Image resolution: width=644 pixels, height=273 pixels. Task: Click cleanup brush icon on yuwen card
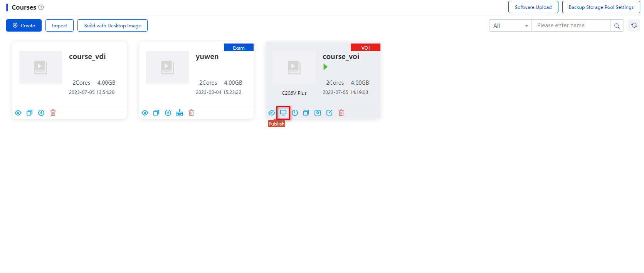tap(180, 113)
